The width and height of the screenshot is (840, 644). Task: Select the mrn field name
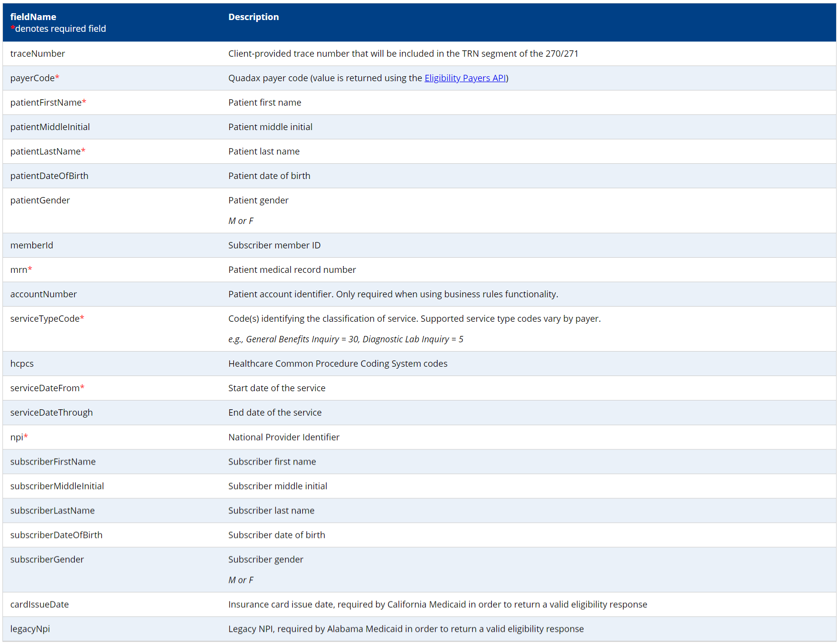pos(19,270)
